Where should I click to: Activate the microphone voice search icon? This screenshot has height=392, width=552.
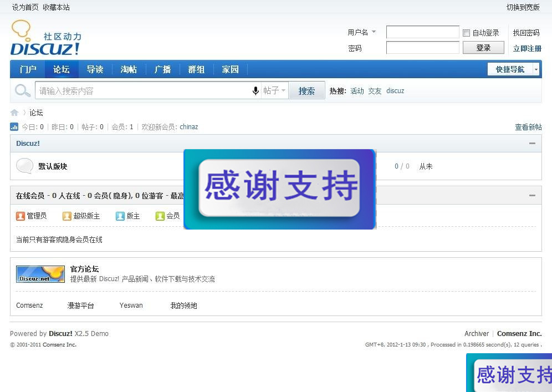(256, 91)
